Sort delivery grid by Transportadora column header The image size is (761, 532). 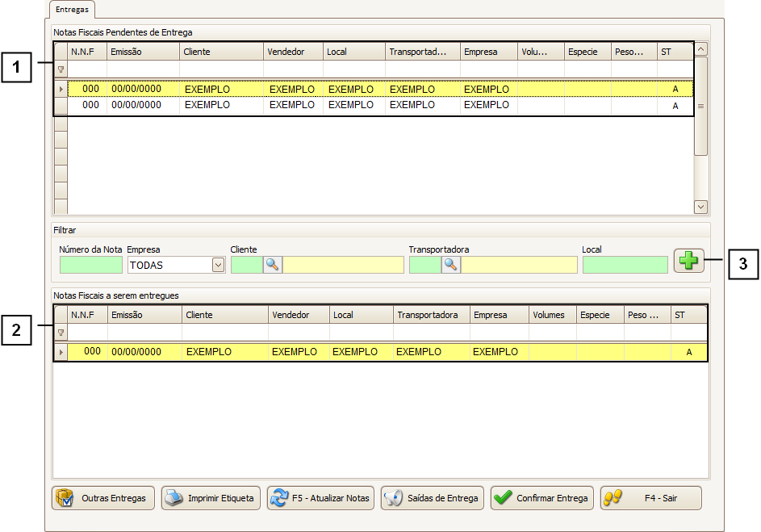click(431, 315)
